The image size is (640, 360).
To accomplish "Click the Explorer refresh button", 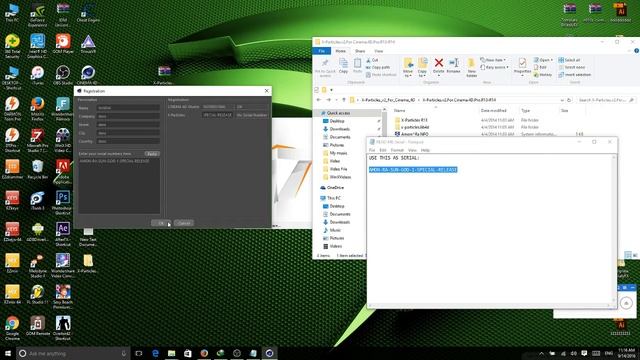I will pyautogui.click(x=569, y=100).
